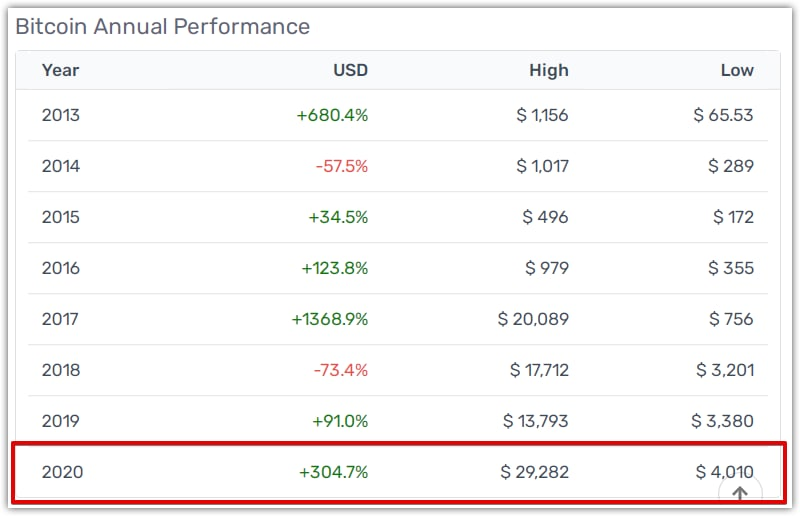800x516 pixels.
Task: Click the $ 17,712 high value
Action: [539, 370]
